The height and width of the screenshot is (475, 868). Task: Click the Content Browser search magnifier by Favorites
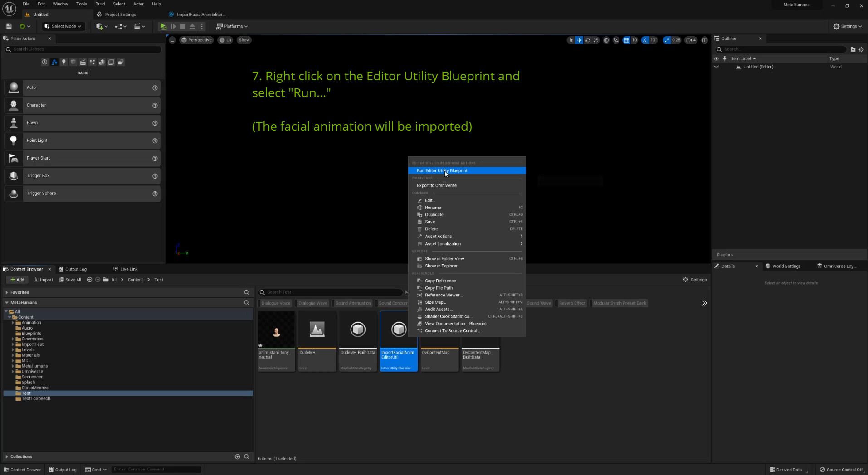click(247, 292)
